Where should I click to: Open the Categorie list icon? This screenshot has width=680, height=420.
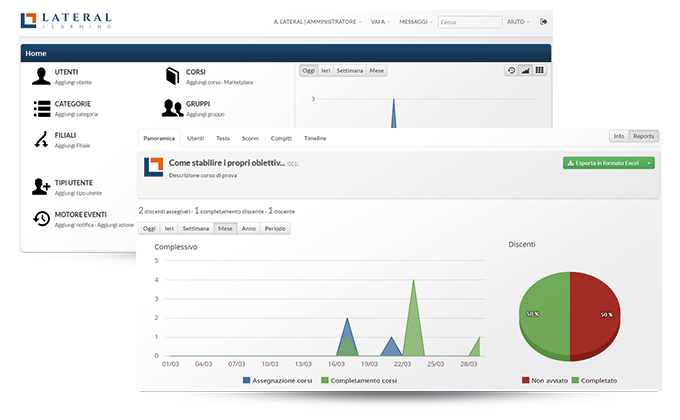point(42,108)
